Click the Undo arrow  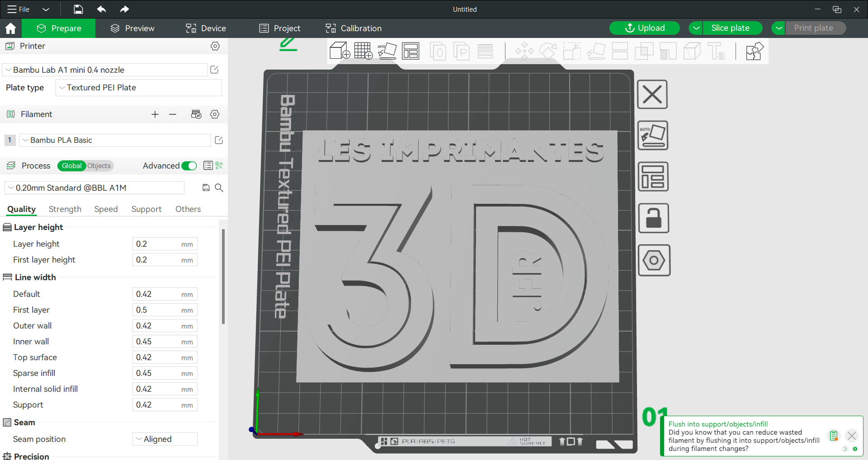(101, 9)
